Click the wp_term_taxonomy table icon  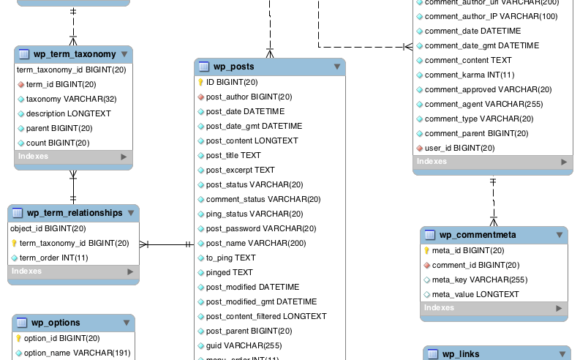(24, 54)
